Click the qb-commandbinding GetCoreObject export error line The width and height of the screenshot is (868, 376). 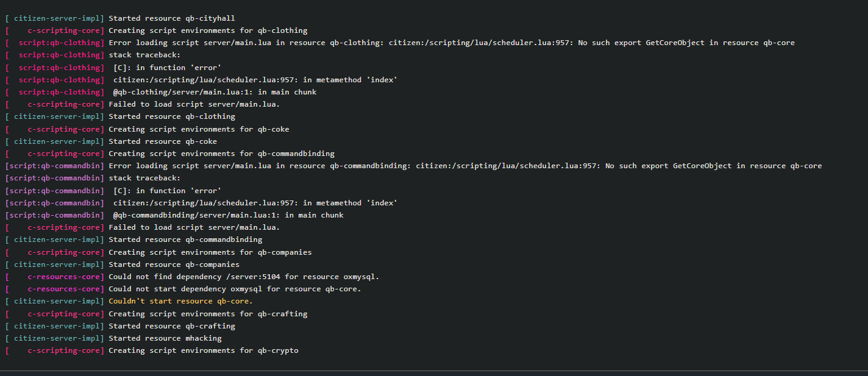(x=413, y=166)
